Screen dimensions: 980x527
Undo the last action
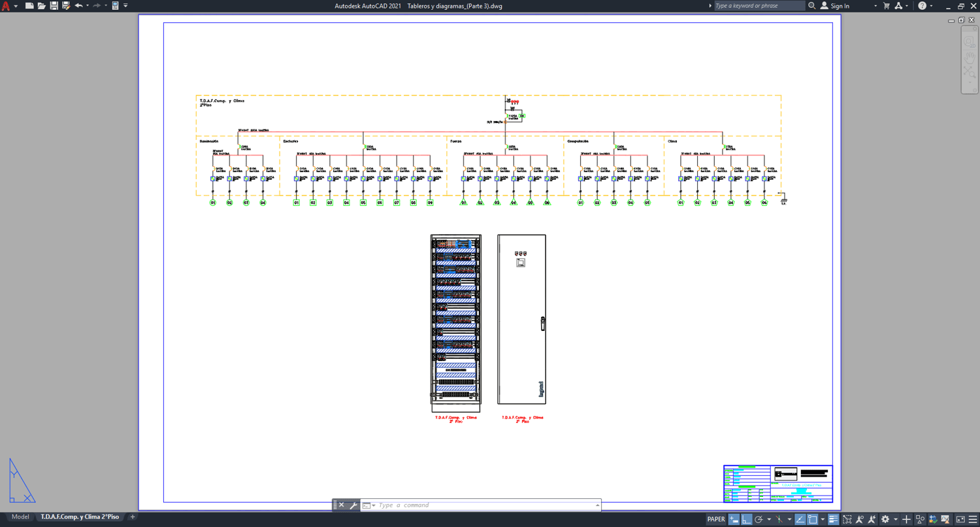[x=79, y=6]
